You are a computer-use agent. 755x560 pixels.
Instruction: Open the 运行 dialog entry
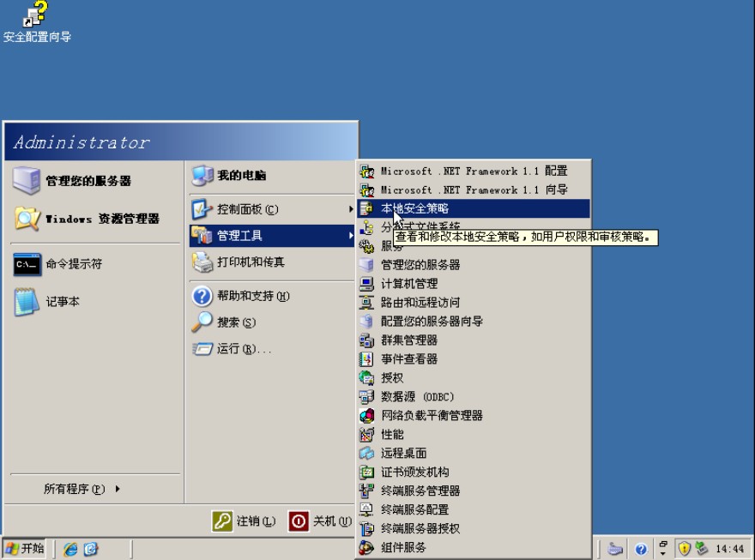coord(272,348)
